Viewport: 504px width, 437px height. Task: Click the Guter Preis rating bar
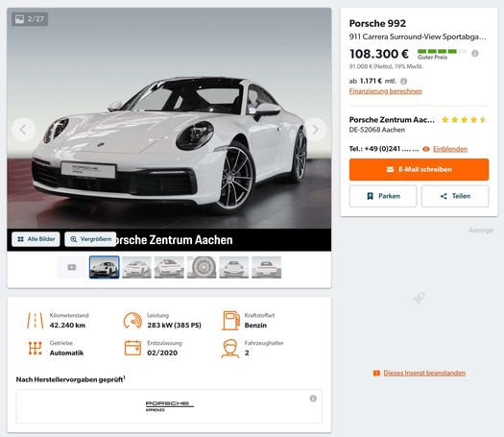coord(442,52)
